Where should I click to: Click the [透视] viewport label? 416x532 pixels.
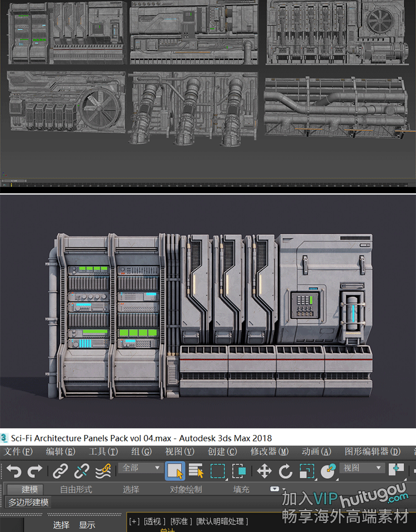pyautogui.click(x=154, y=521)
